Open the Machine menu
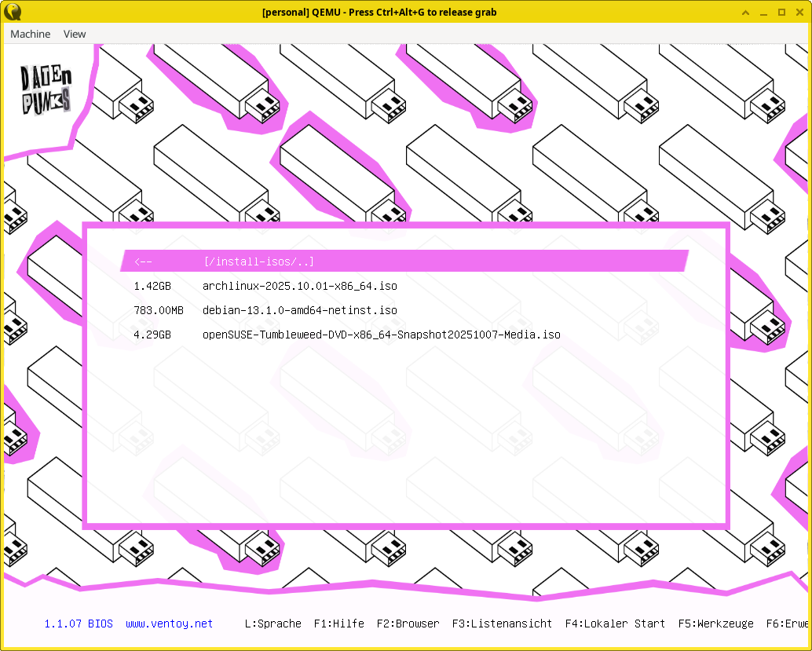The height and width of the screenshot is (651, 812). [30, 34]
